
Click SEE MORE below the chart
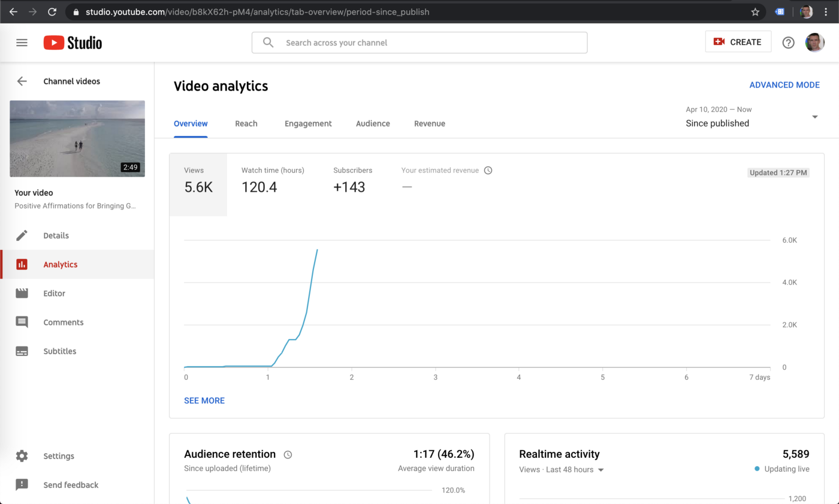(x=204, y=400)
